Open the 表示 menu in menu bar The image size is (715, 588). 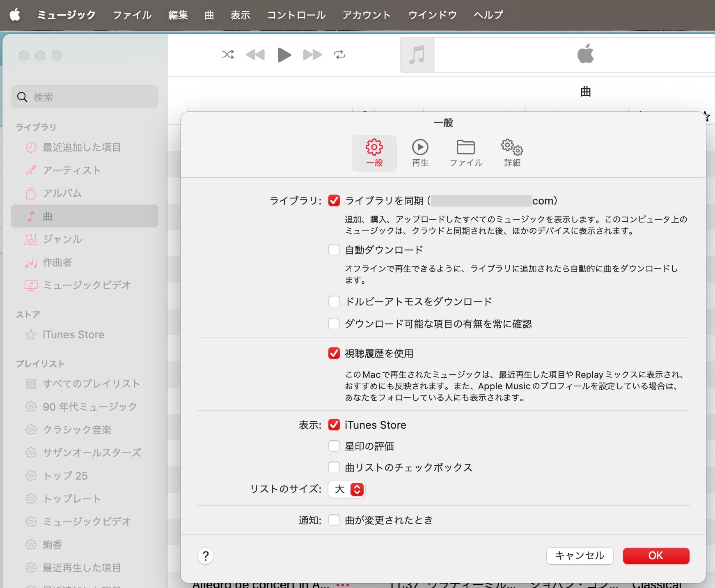pos(240,15)
